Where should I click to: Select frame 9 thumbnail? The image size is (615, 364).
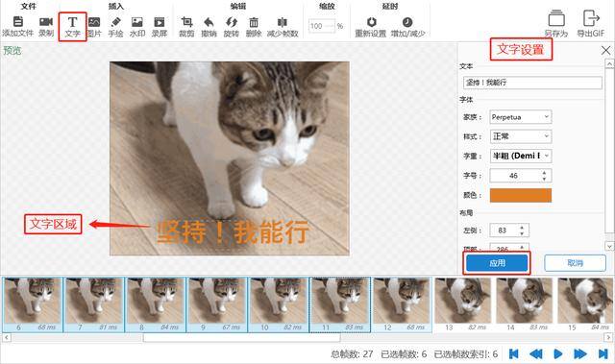click(217, 304)
